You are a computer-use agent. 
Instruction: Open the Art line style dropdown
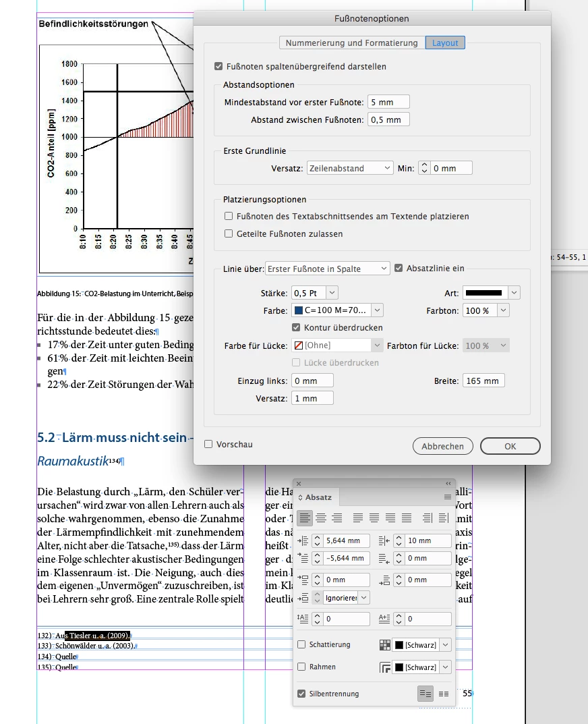(x=514, y=292)
